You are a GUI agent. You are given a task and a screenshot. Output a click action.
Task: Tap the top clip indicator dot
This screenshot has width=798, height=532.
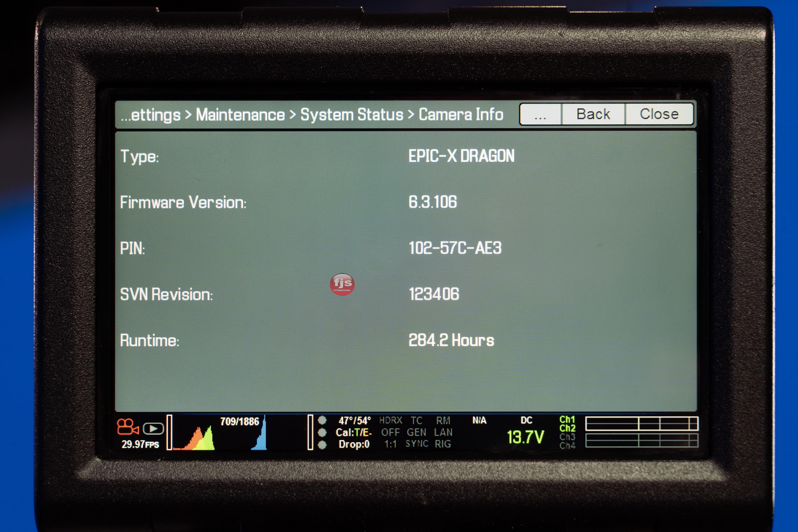(322, 420)
